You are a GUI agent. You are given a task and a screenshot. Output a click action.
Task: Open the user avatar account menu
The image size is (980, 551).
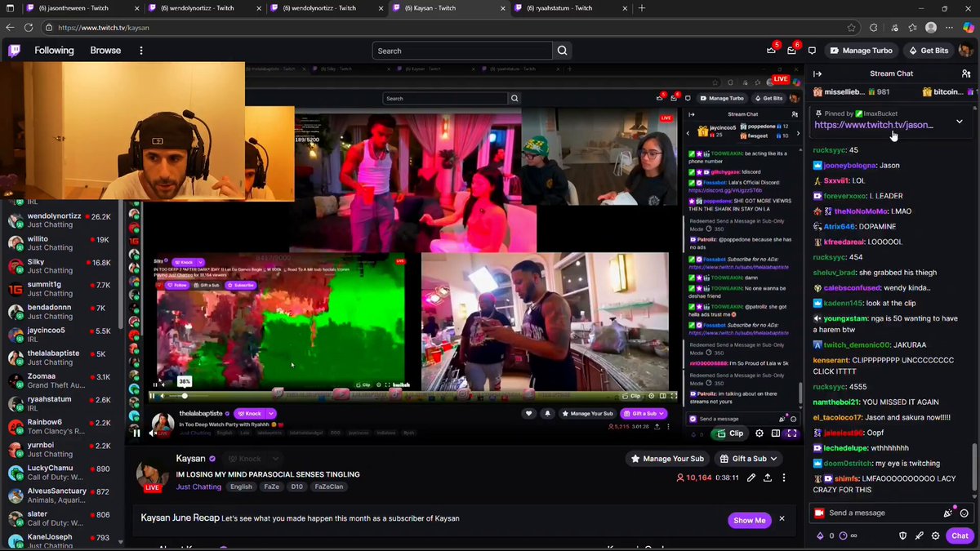tap(964, 51)
